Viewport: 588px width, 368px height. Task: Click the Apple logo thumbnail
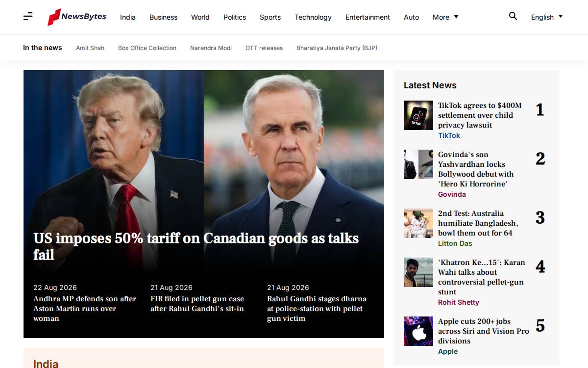coord(418,331)
